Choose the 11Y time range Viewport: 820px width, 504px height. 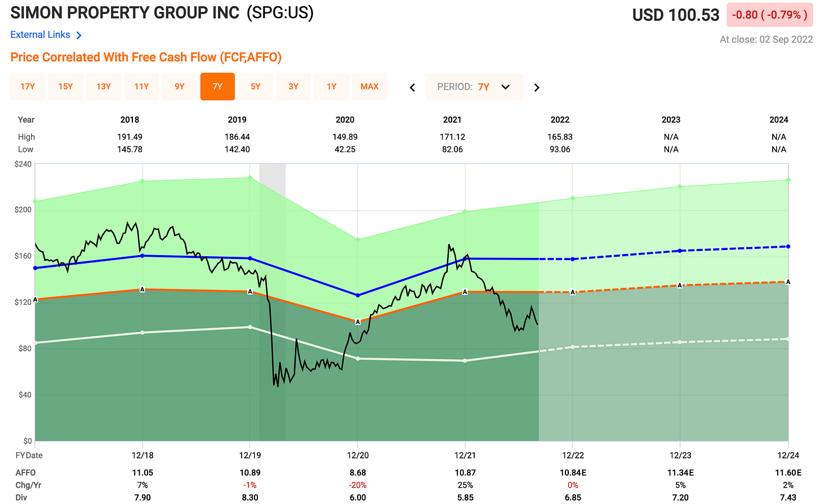(x=141, y=87)
